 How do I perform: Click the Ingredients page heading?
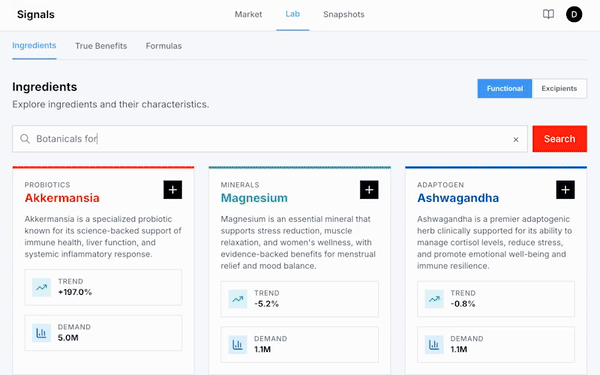(x=44, y=87)
